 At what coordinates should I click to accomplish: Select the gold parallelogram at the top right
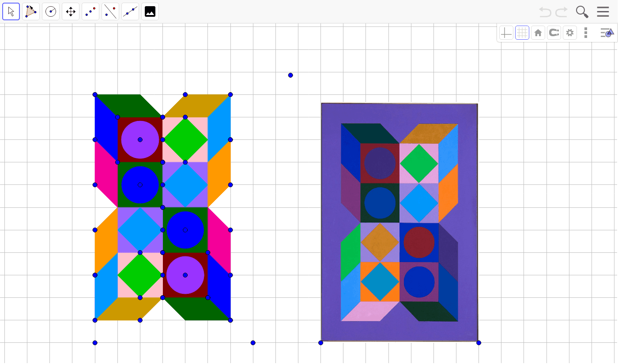[x=197, y=106]
